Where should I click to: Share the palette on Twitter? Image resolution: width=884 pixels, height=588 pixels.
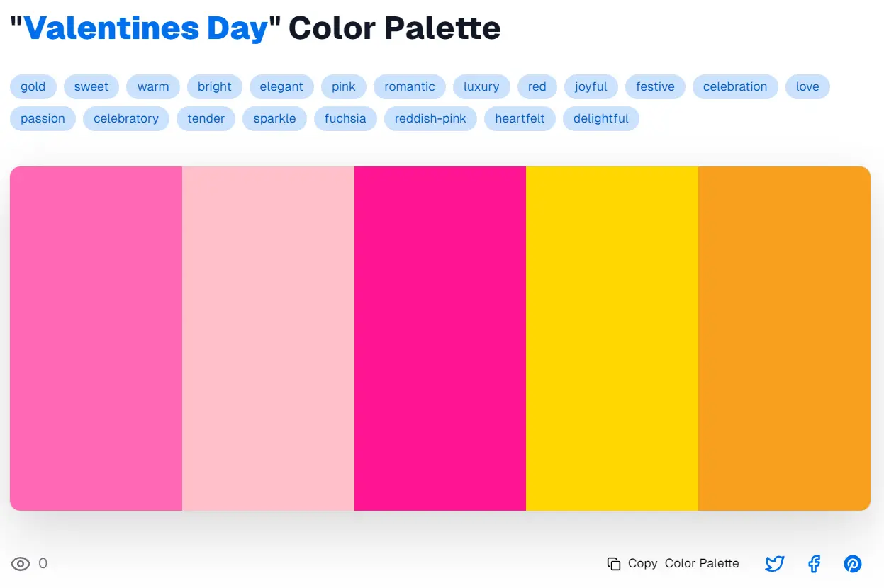coord(774,564)
